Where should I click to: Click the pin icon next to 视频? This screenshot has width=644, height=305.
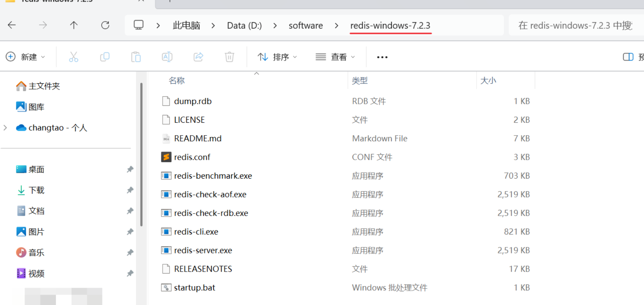130,273
